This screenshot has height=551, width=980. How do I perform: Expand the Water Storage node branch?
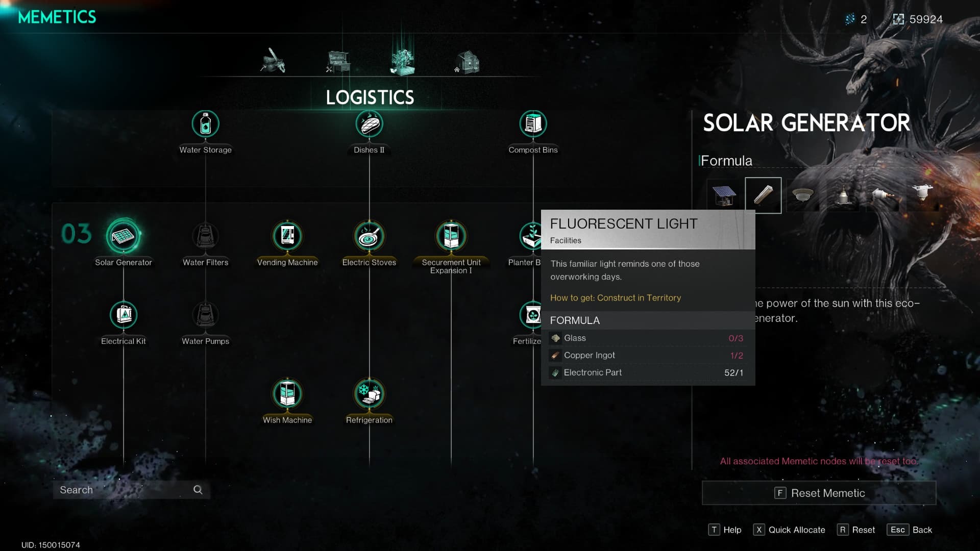[x=205, y=124]
